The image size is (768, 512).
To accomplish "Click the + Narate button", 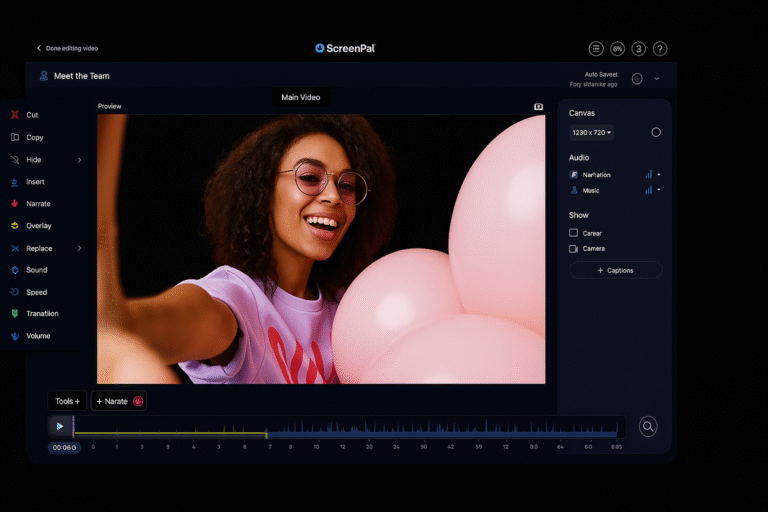I will pos(119,401).
